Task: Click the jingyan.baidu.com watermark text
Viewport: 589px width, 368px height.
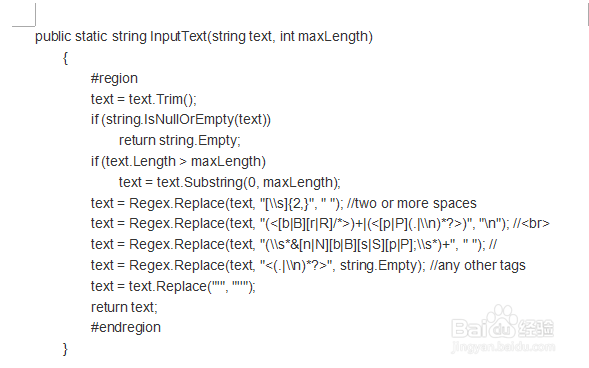Action: click(503, 346)
